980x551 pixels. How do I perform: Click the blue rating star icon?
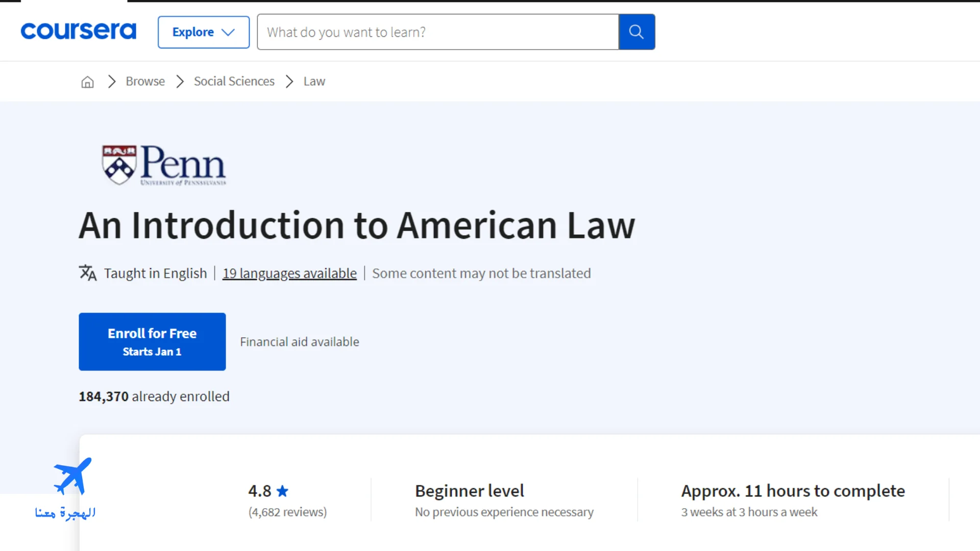(x=282, y=491)
